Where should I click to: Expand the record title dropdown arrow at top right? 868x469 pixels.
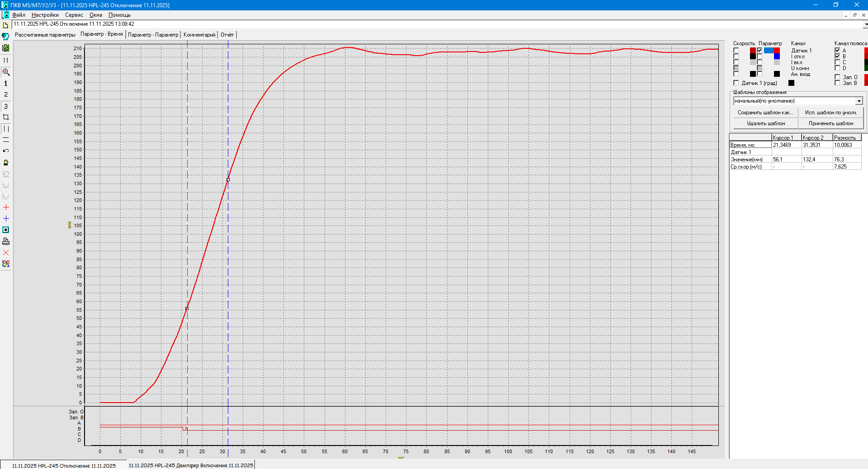(865, 24)
